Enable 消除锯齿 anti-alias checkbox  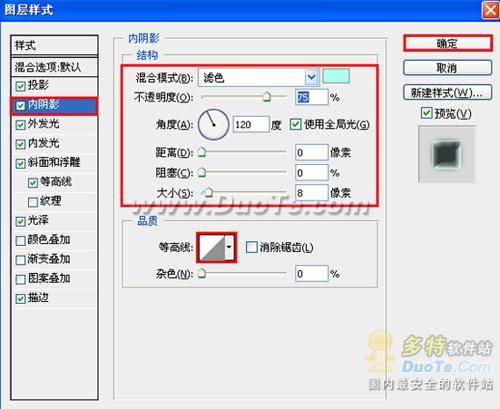[x=251, y=247]
